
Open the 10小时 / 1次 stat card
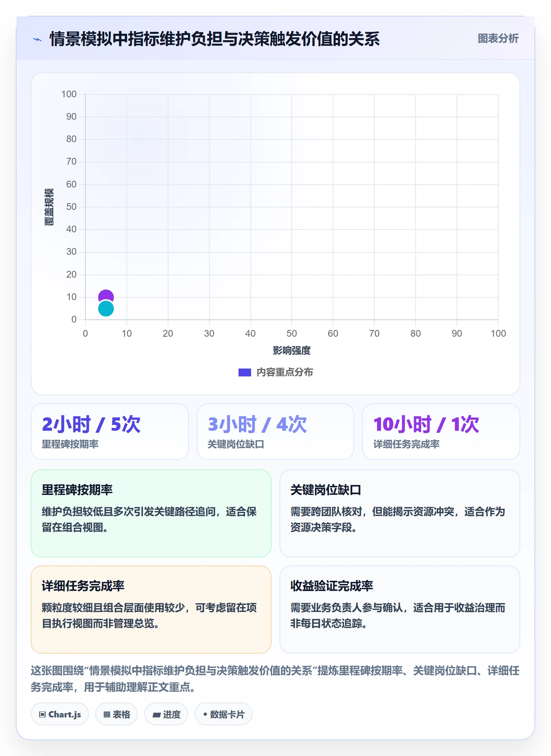[441, 431]
